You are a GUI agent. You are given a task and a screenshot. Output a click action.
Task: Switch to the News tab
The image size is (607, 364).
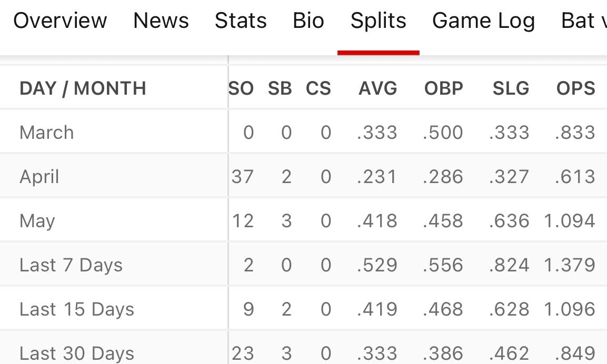161,21
